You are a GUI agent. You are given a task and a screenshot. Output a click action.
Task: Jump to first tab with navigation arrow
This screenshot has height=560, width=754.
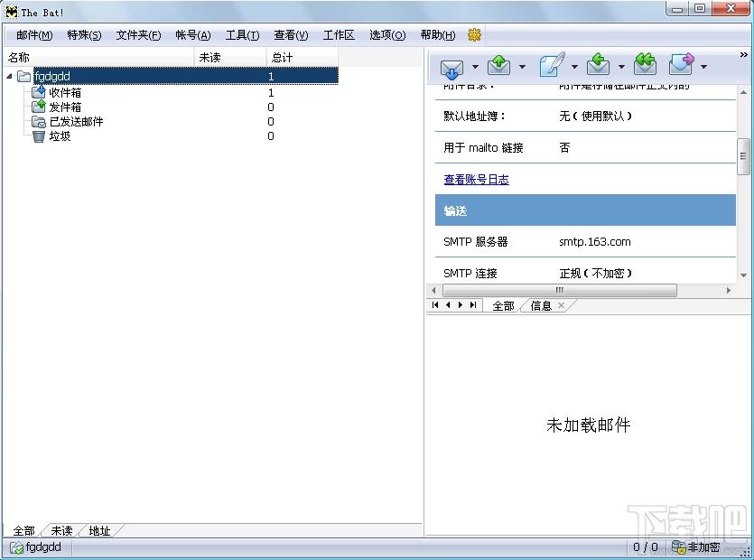point(435,305)
